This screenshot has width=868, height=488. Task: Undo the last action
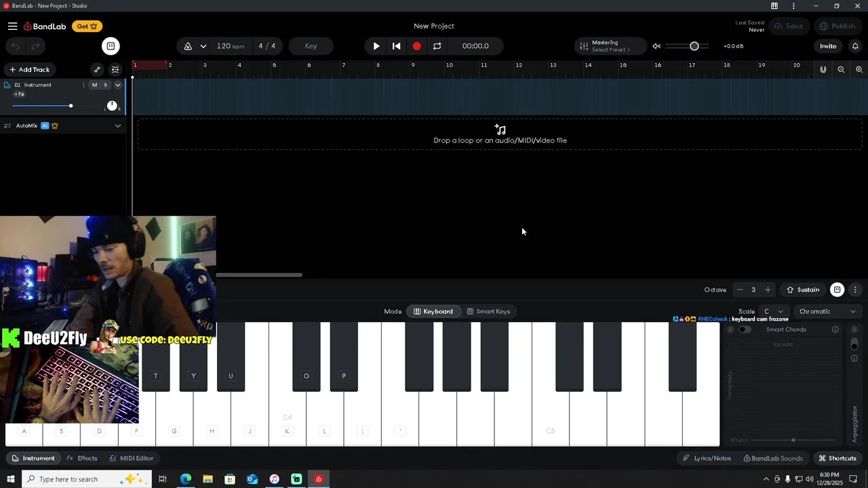click(x=16, y=46)
